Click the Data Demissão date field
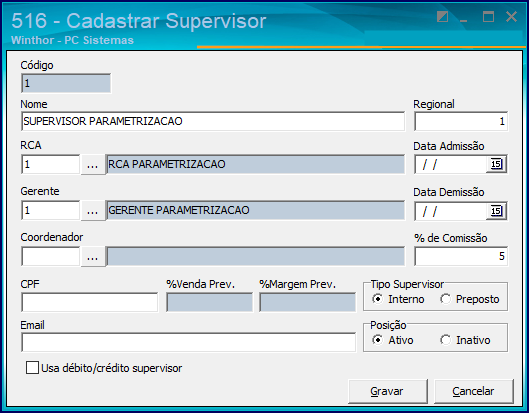The image size is (529, 413). [450, 211]
